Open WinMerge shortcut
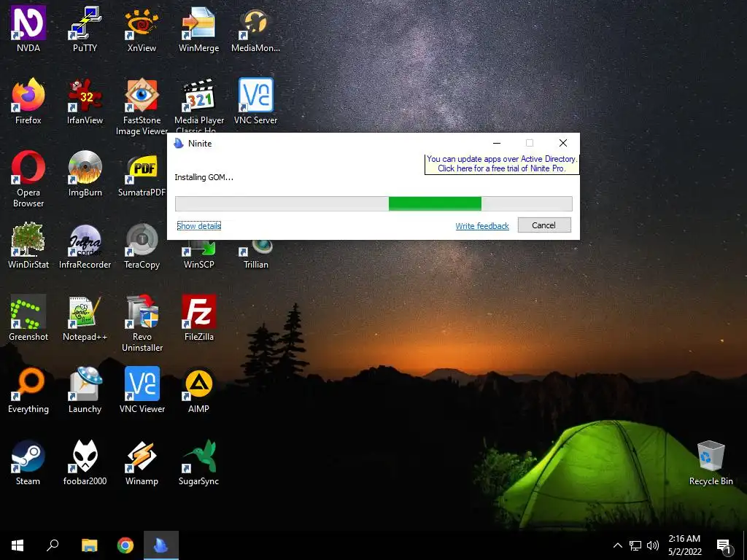The image size is (747, 560). tap(198, 28)
